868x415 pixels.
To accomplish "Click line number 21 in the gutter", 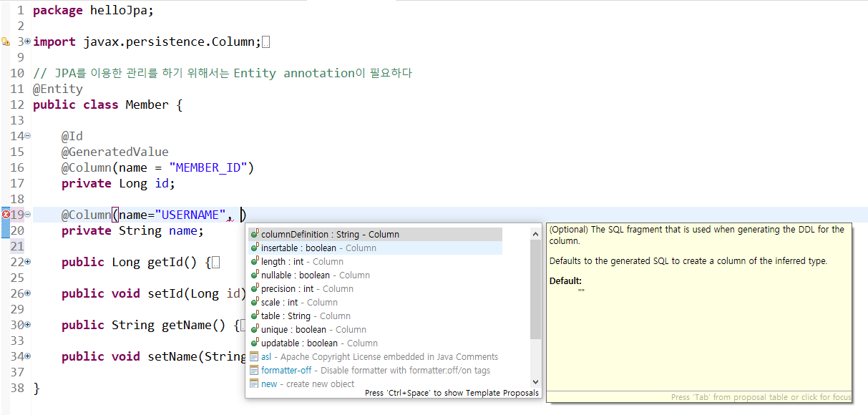I will pos(17,246).
